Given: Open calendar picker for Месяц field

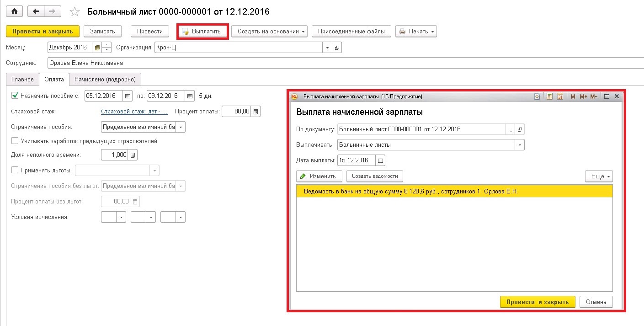Looking at the screenshot, I should pos(97,47).
